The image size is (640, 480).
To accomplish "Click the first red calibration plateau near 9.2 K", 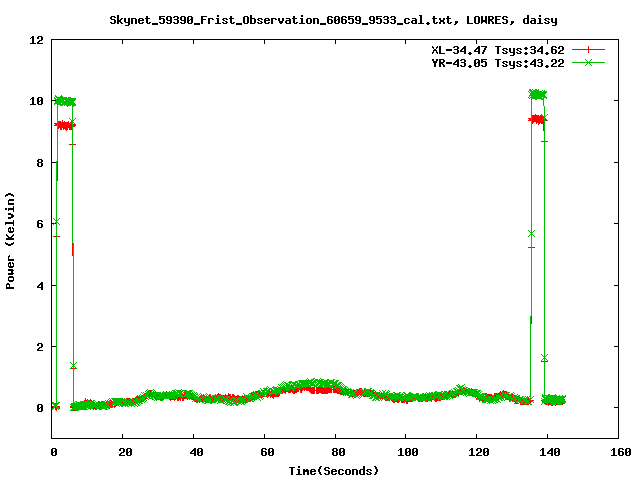I will coord(65,125).
